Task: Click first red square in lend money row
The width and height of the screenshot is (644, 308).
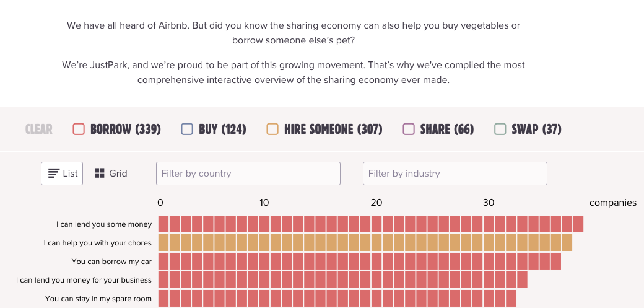Action: click(x=163, y=224)
